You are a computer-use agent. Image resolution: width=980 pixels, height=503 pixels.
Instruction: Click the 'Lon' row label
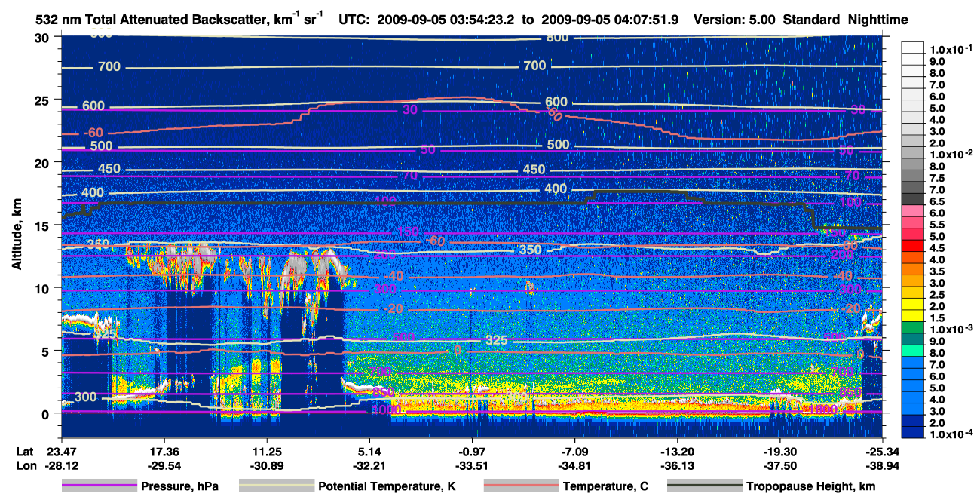(x=25, y=465)
